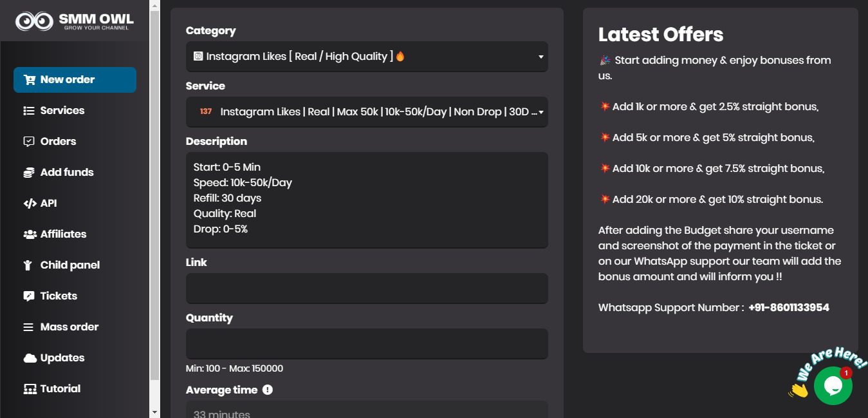Focus the Quantity input field
Viewport: 868px width, 418px height.
point(367,344)
